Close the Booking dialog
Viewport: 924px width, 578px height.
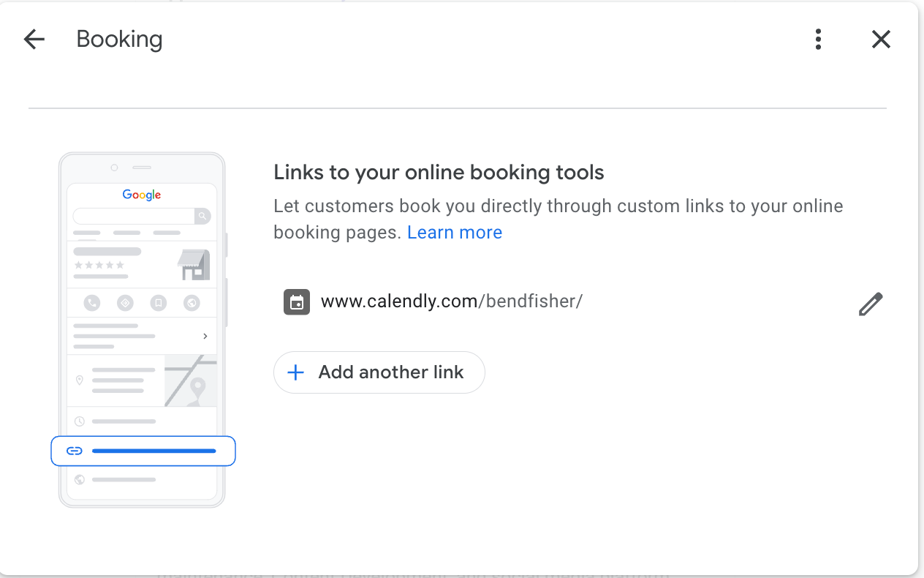[x=881, y=40]
